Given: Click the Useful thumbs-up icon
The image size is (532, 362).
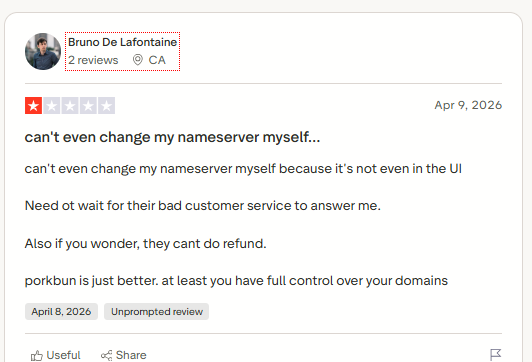Looking at the screenshot, I should coord(37,355).
